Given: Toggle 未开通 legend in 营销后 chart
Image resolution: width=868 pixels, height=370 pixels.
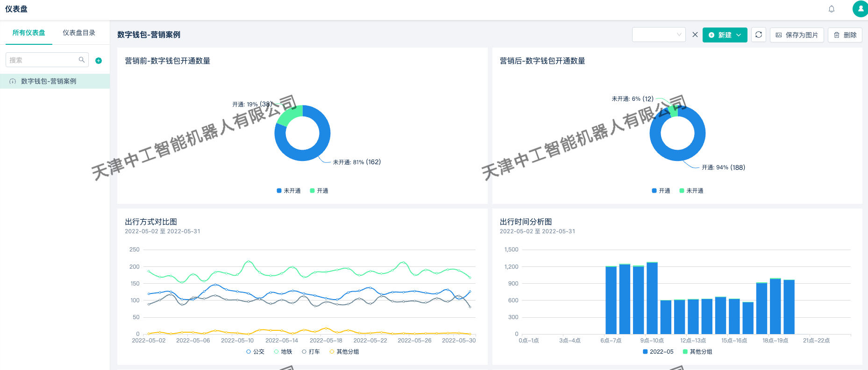Looking at the screenshot, I should (691, 191).
